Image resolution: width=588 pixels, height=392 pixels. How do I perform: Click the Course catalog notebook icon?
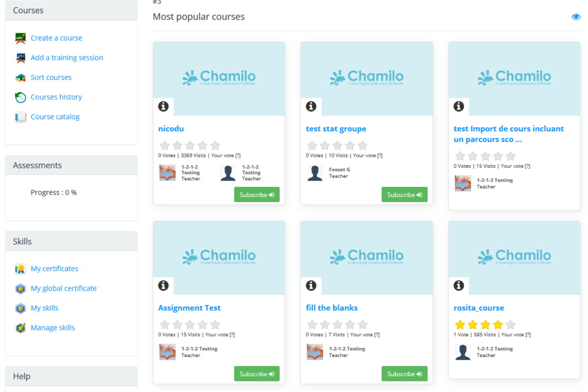(x=20, y=117)
